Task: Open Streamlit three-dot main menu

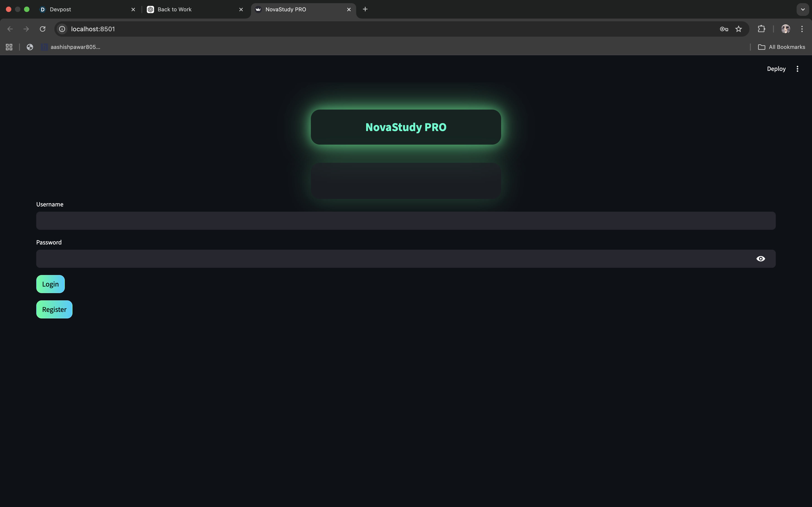Action: click(797, 69)
